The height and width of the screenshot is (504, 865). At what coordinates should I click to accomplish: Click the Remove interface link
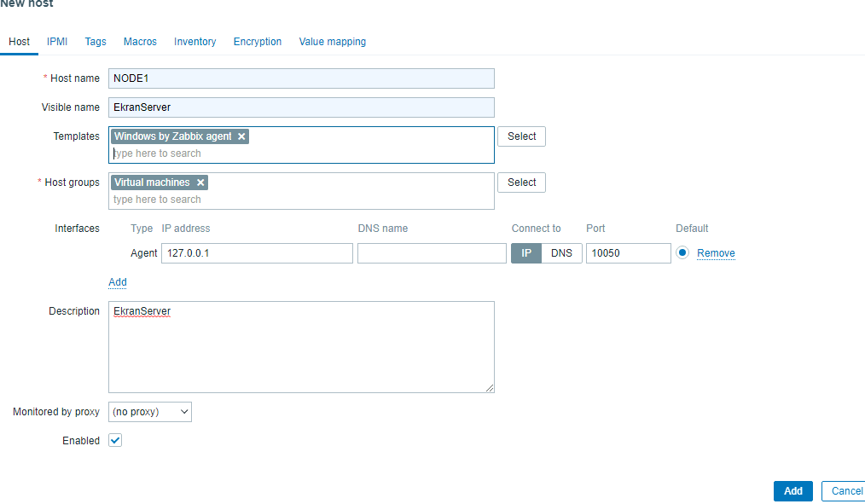716,253
